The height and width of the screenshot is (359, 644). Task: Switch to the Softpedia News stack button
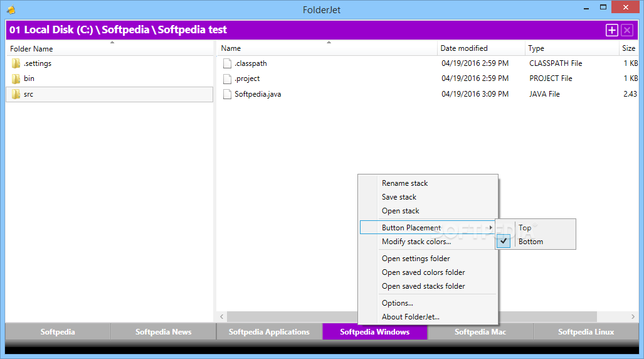[x=164, y=331]
